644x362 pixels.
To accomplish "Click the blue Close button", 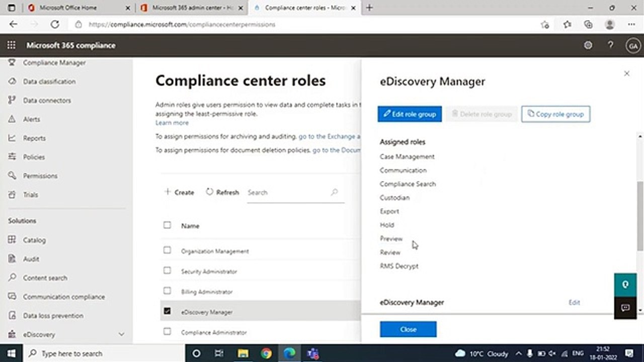I will (x=408, y=329).
